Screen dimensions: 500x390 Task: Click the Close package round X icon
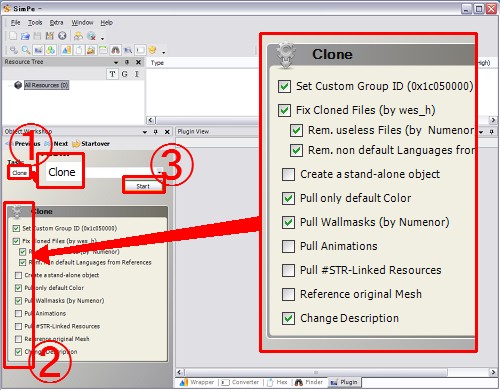[x=62, y=36]
